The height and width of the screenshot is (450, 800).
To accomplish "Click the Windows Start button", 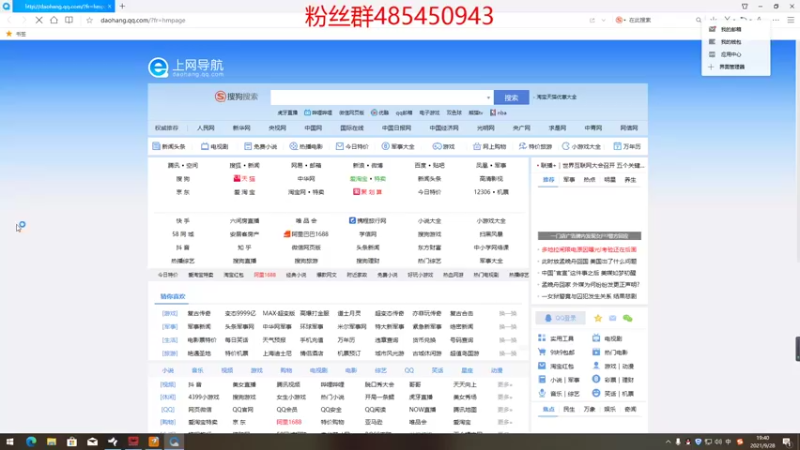I will (10, 441).
